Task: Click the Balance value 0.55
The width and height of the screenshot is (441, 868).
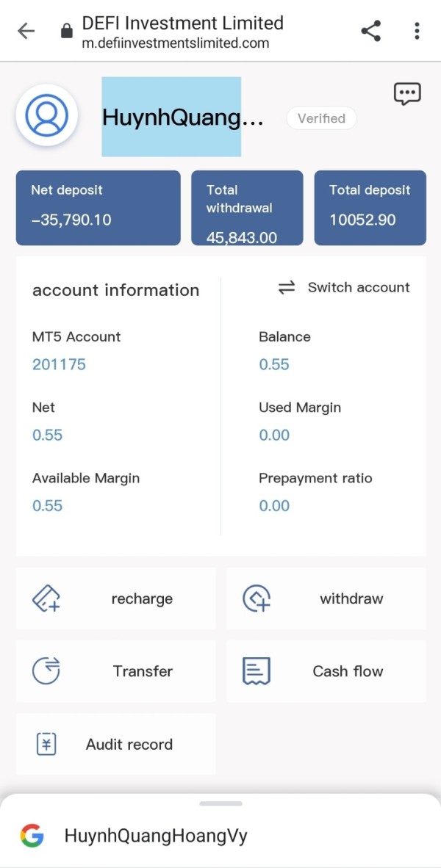Action: pos(274,364)
